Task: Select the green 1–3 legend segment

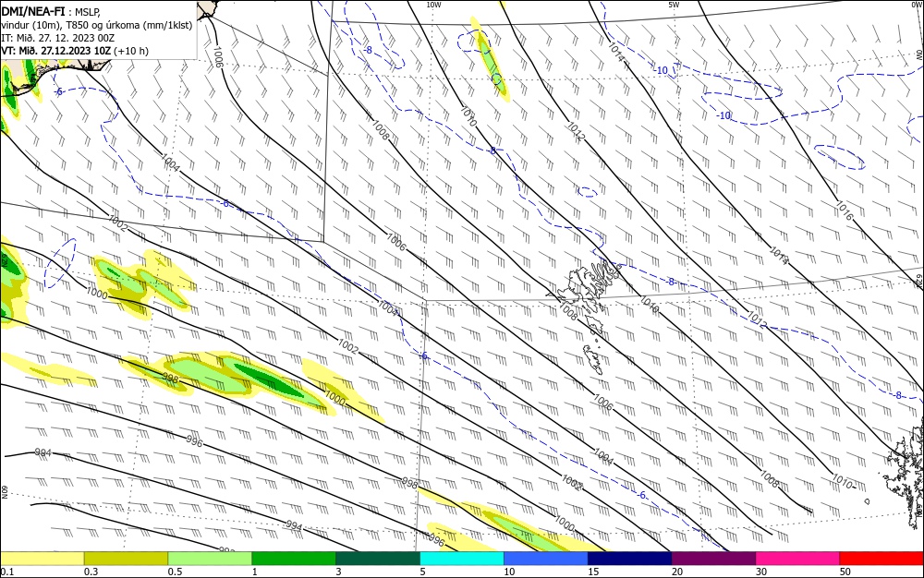Action: coord(294,559)
